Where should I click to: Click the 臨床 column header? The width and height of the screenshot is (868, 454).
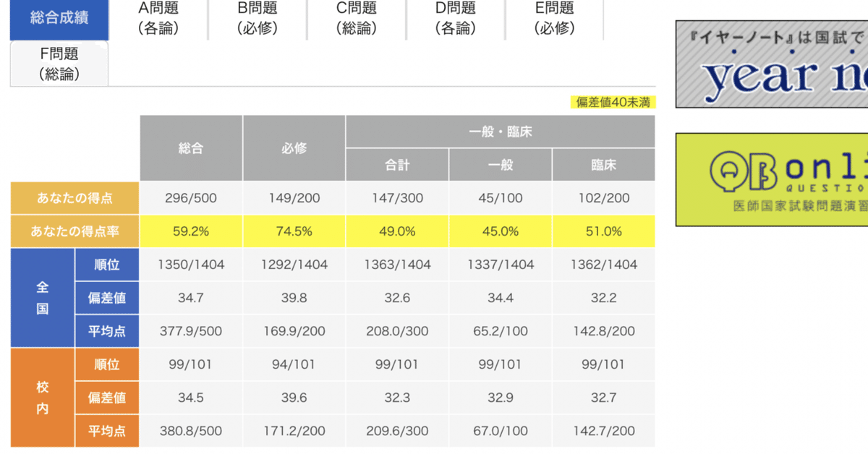point(604,165)
